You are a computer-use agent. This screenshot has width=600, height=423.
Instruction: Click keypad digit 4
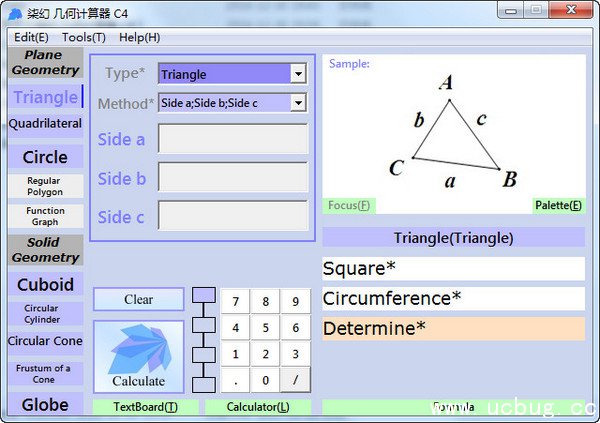point(235,328)
